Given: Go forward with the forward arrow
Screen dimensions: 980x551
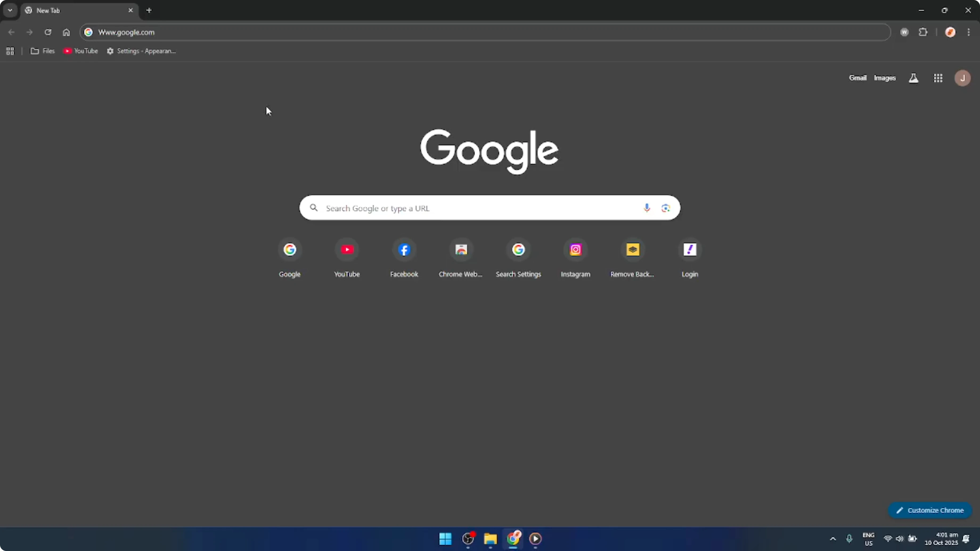Looking at the screenshot, I should coord(30,32).
